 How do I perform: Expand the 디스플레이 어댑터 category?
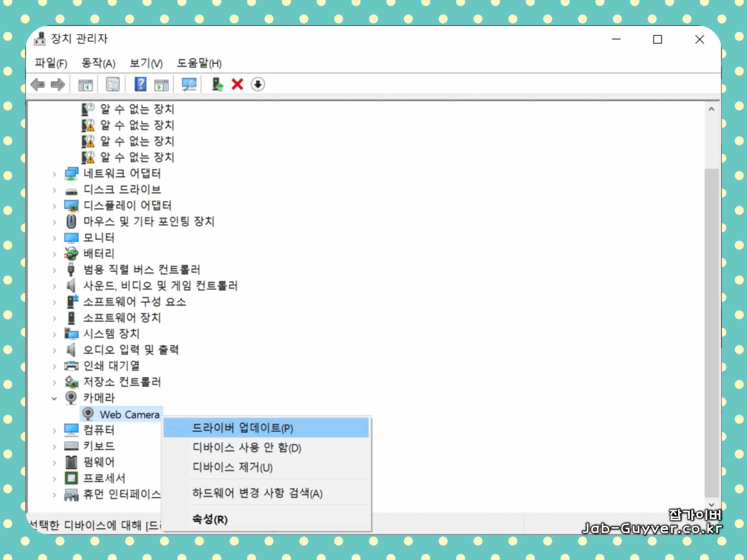tap(55, 206)
